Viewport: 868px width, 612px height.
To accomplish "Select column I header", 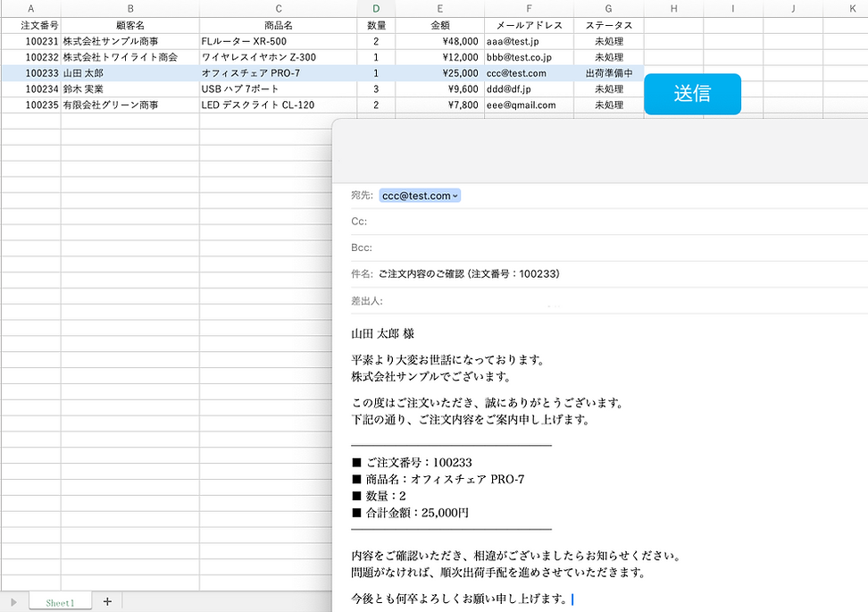I will (733, 8).
